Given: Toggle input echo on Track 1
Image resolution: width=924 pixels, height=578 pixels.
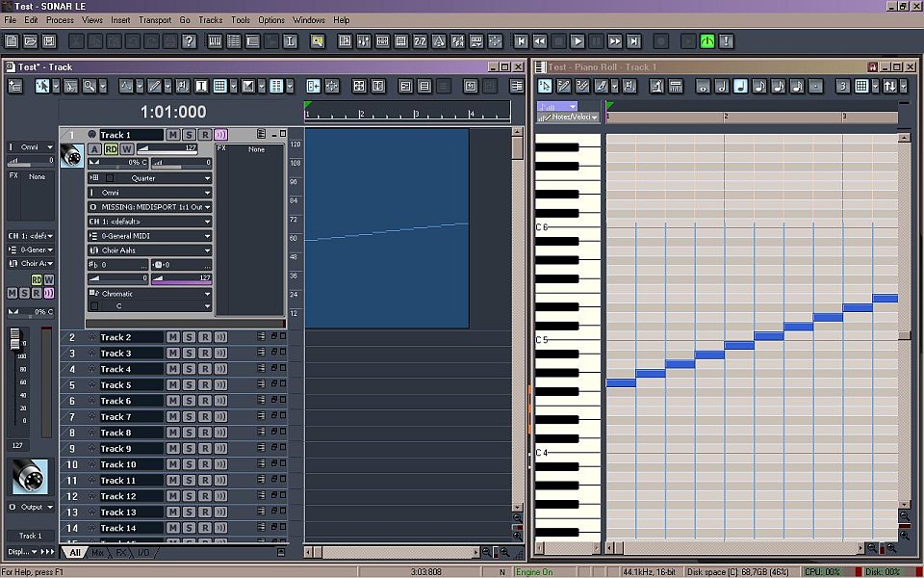Looking at the screenshot, I should pyautogui.click(x=220, y=135).
